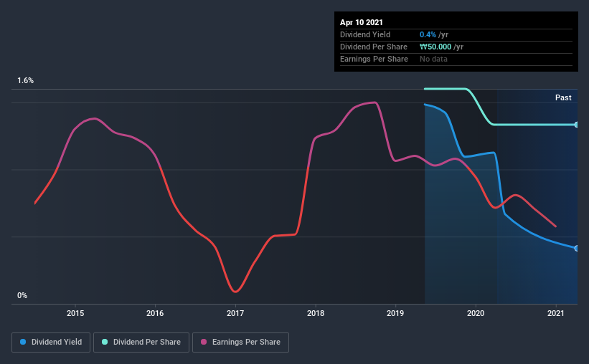
Task: Click the 2020 x-axis label
Action: [x=476, y=313]
